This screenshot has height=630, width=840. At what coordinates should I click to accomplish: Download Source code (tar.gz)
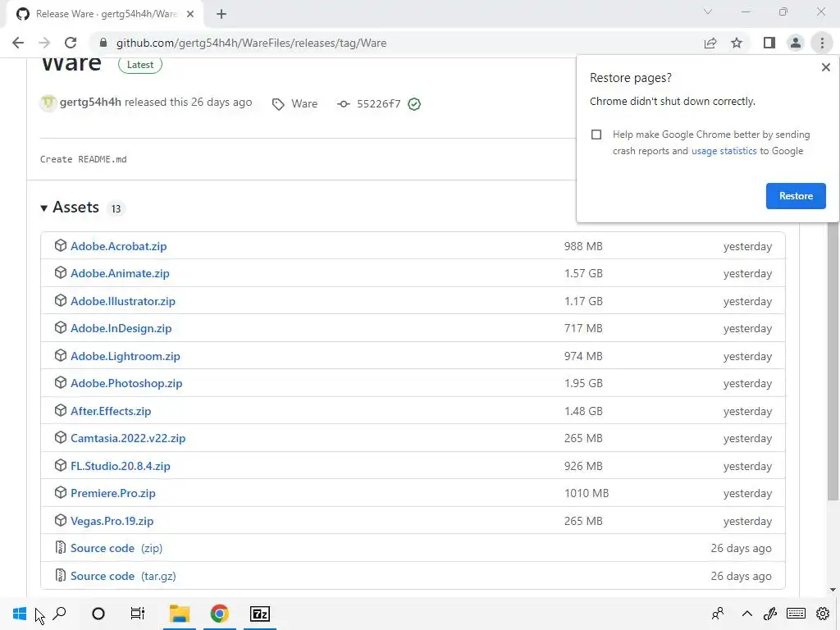click(123, 576)
